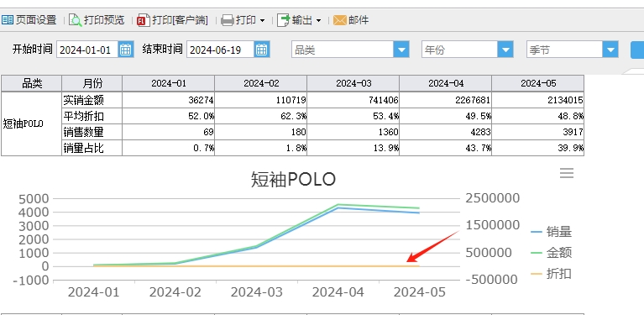Screen dimensions: 644x315
Task: Click the 销量占比 row label
Action: coord(92,148)
